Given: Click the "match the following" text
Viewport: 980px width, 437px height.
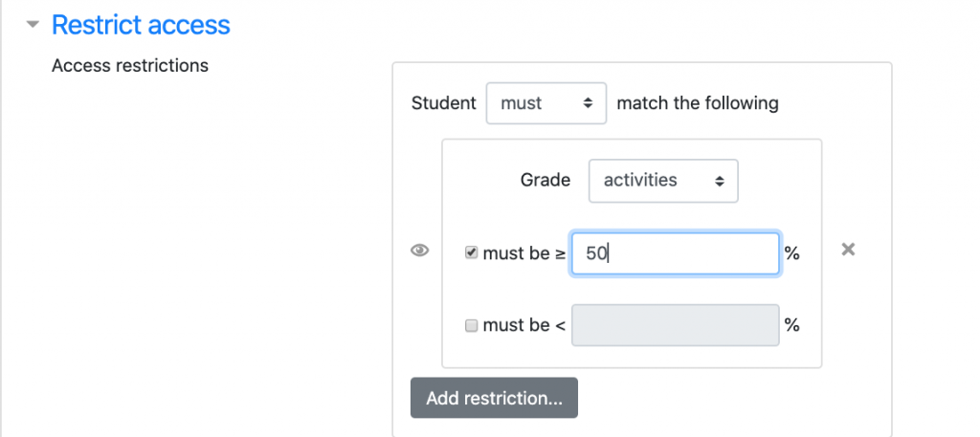Looking at the screenshot, I should click(x=698, y=103).
